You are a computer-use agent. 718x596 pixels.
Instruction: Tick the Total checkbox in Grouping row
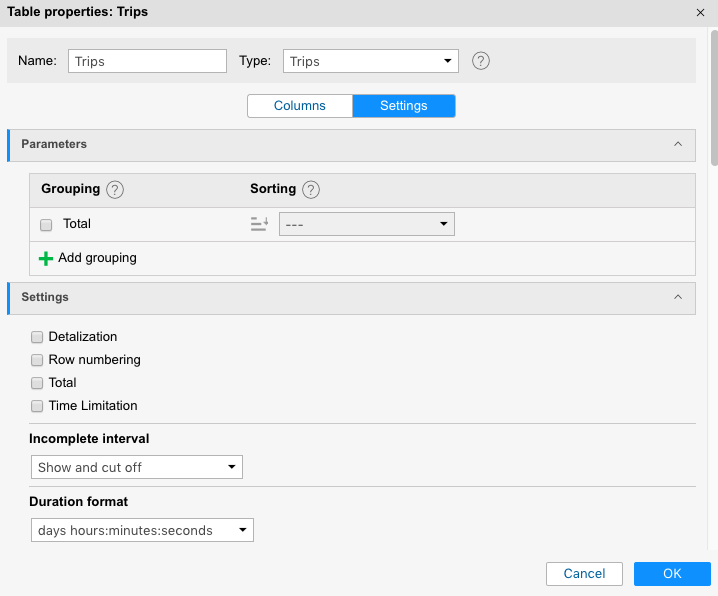coord(46,225)
